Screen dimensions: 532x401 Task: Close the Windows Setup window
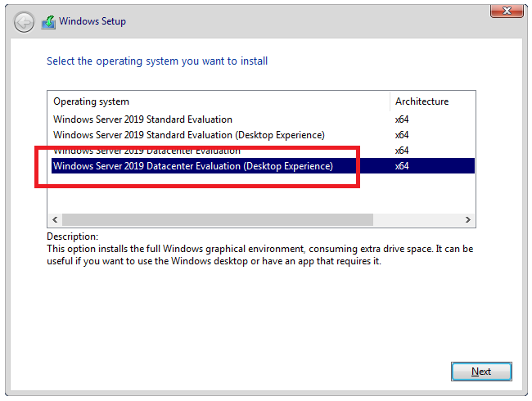click(507, 10)
